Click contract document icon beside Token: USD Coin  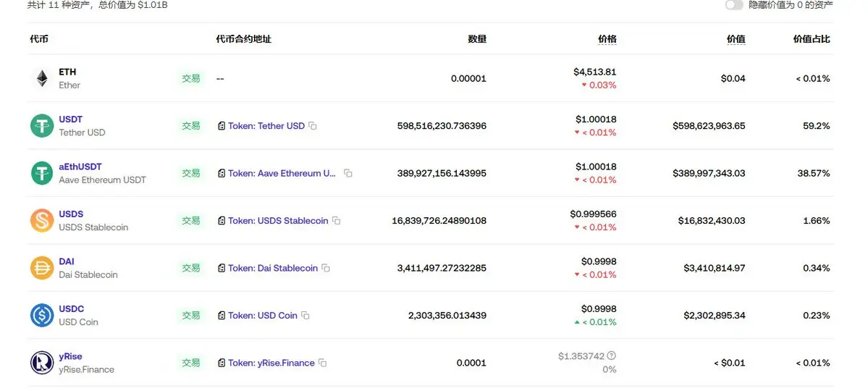coord(222,315)
